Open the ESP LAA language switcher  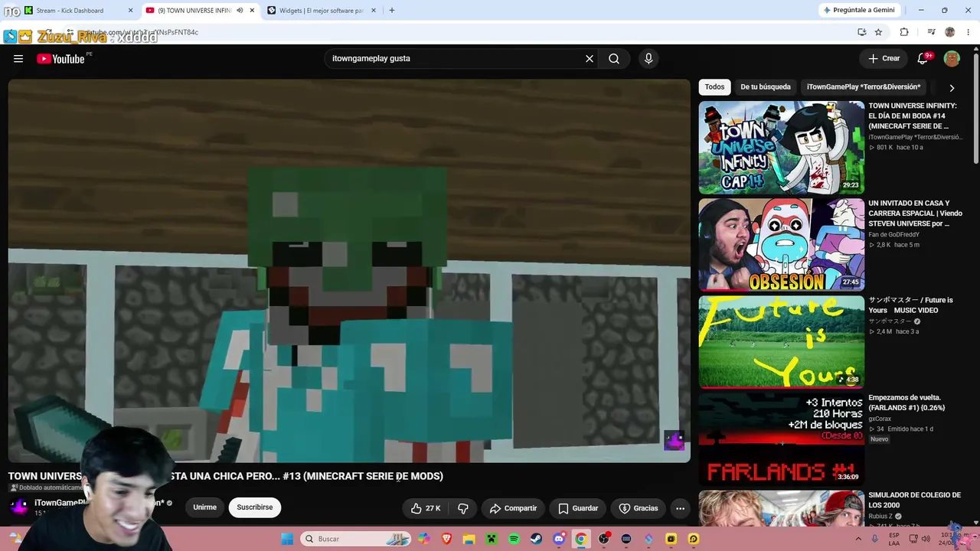click(x=894, y=539)
